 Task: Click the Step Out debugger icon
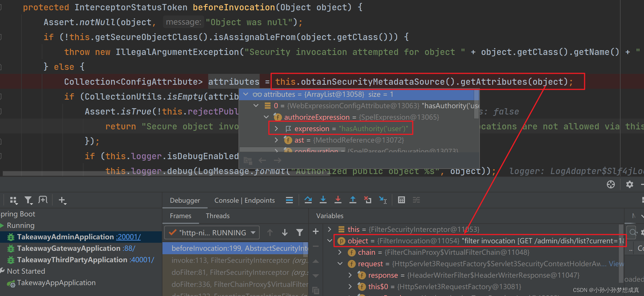point(353,200)
